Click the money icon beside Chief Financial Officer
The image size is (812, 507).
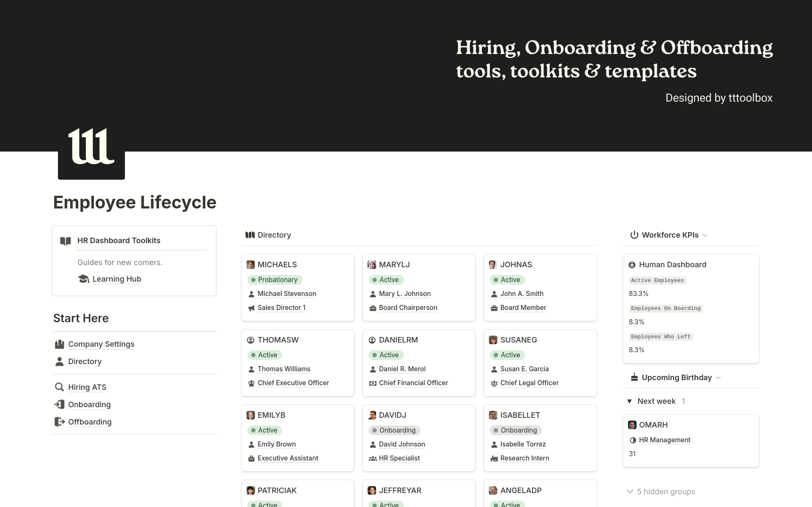[x=373, y=384]
